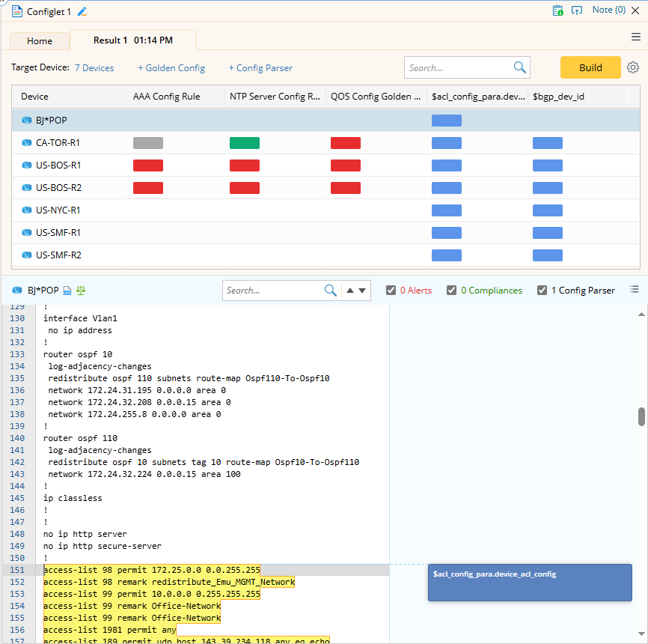Disable the Config Parser checkbox
This screenshot has width=648, height=644.
coord(542,291)
